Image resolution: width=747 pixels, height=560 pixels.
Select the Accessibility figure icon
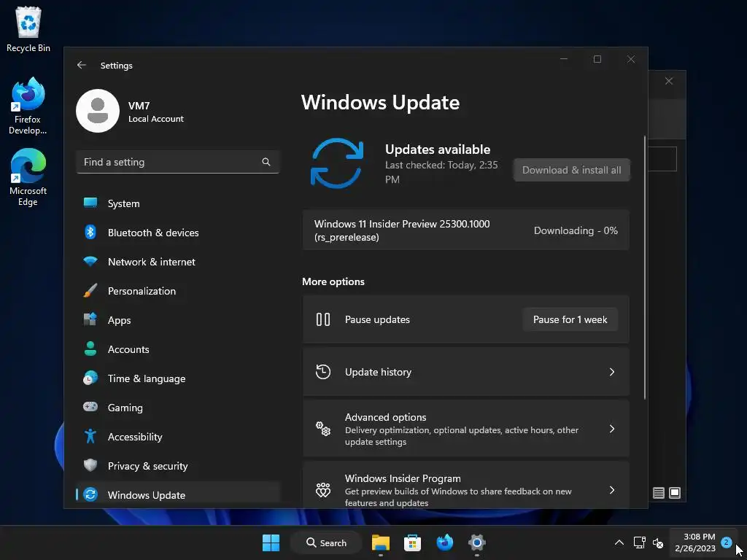pos(90,436)
